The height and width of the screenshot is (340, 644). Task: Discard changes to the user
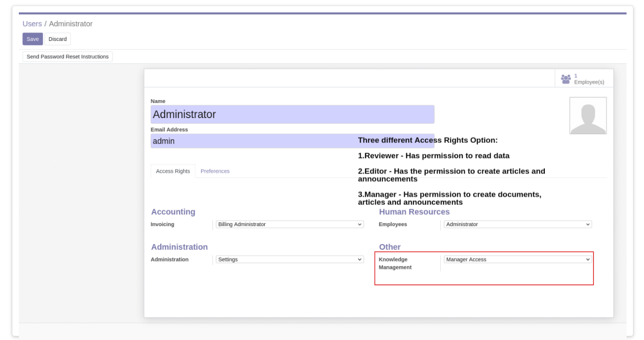[58, 39]
